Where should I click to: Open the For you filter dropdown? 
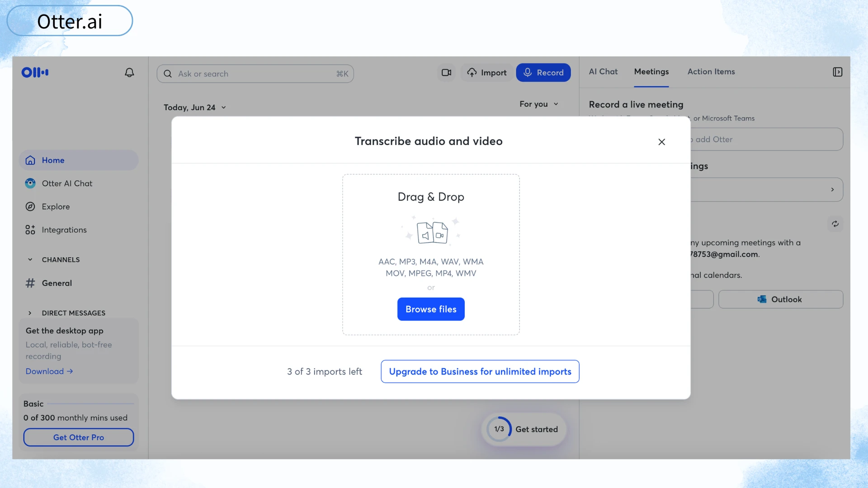538,104
